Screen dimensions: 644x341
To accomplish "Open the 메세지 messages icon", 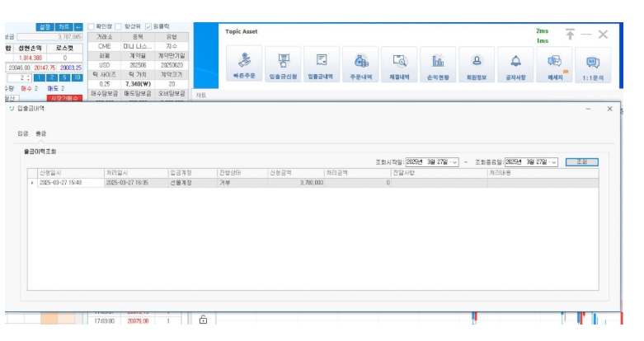I will [x=554, y=64].
